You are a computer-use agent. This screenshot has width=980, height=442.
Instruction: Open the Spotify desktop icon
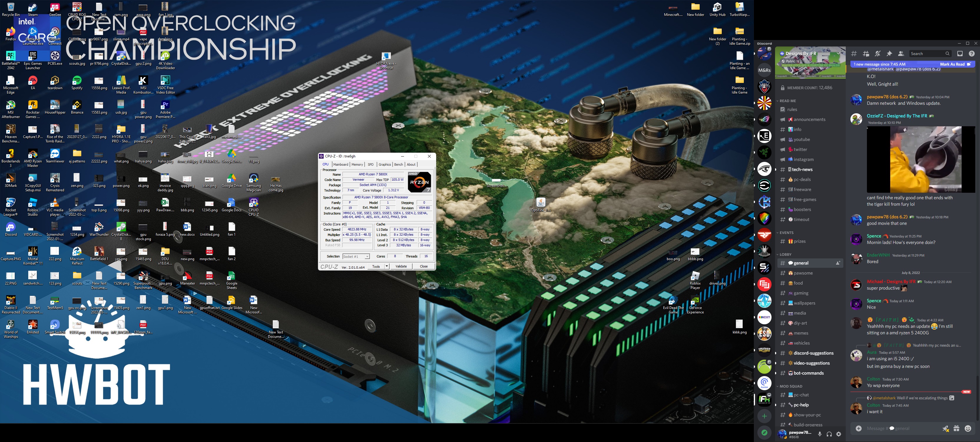coord(77,82)
